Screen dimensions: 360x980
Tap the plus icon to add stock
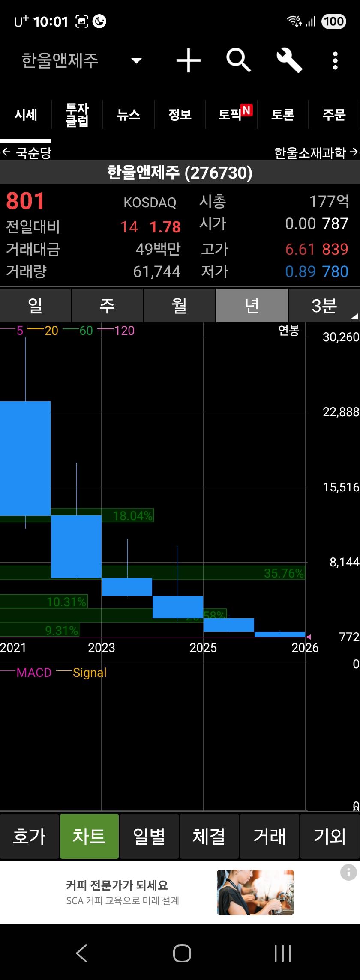188,60
